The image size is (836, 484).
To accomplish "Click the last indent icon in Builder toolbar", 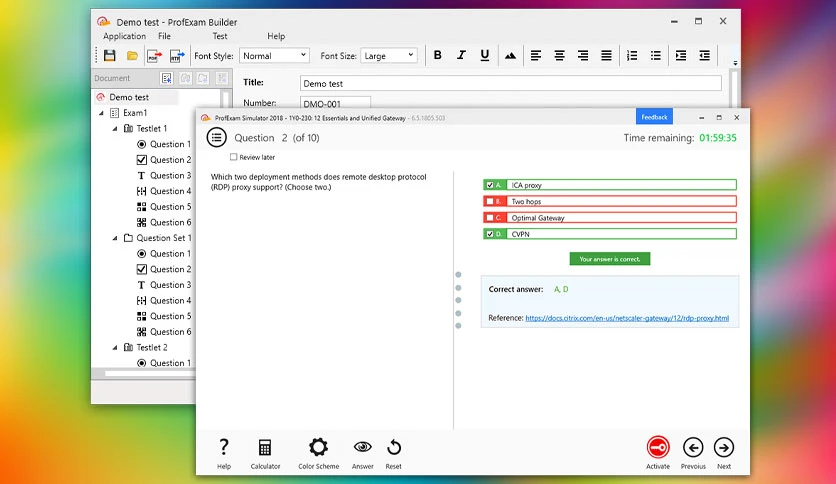I will click(704, 55).
